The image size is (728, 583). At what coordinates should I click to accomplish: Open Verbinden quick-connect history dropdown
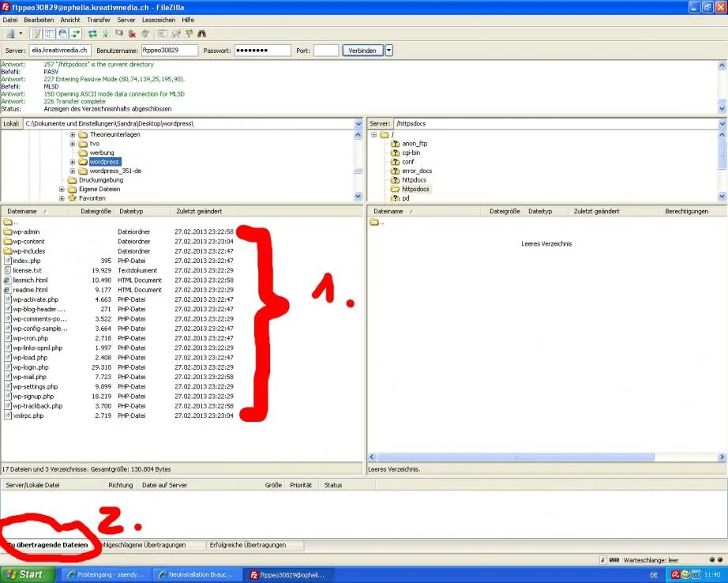389,51
